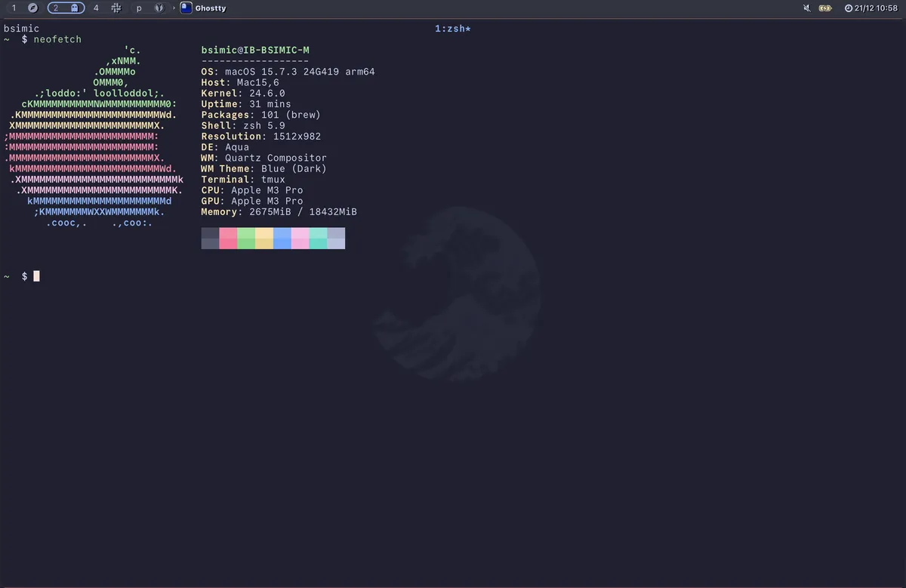This screenshot has width=906, height=588.
Task: Click the clock icon beside the date
Action: click(x=849, y=8)
